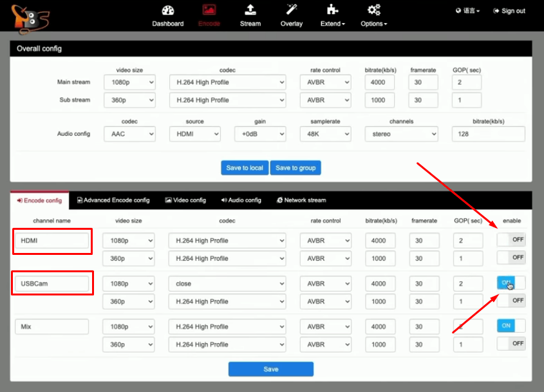
Task: Open Audio config codec AAC dropdown
Action: 129,135
